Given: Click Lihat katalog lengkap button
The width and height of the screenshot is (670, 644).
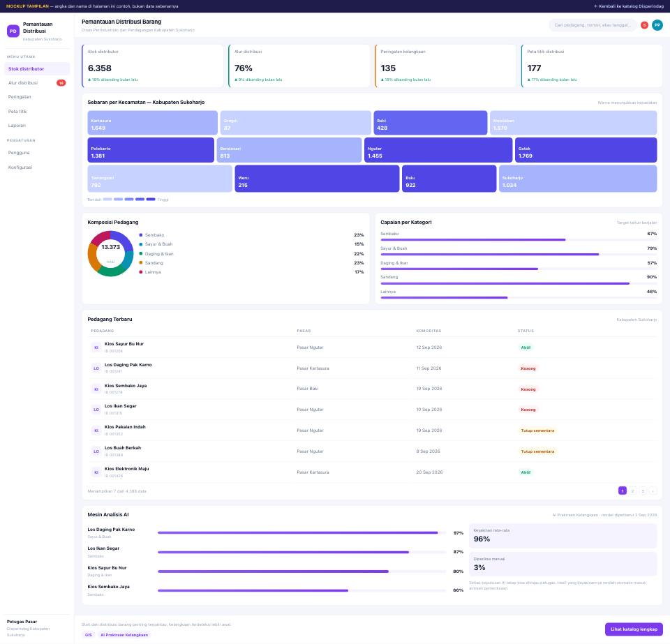Looking at the screenshot, I should tap(634, 629).
